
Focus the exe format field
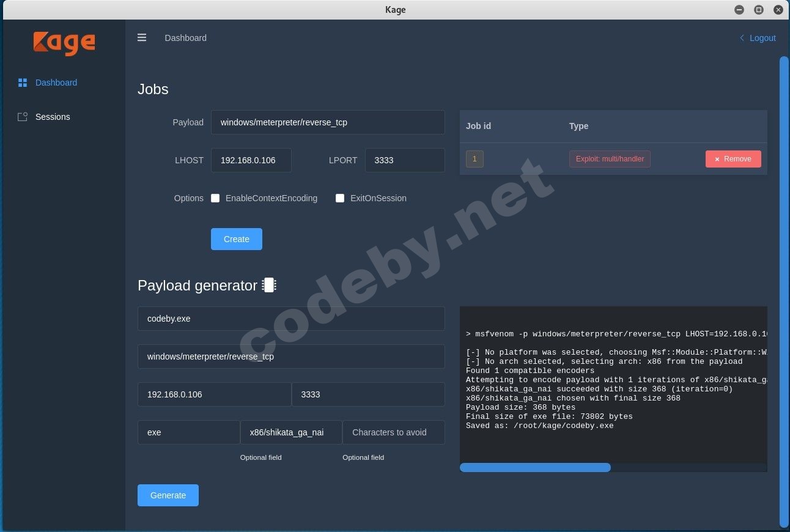(188, 432)
